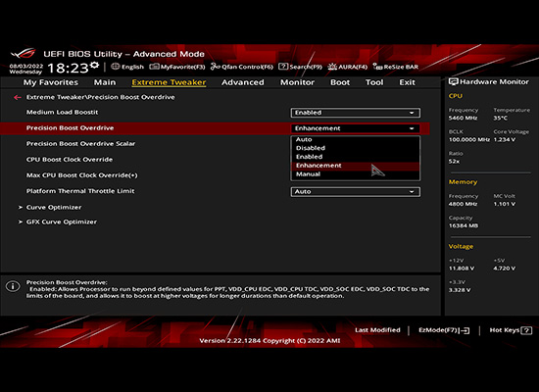
Task: Click the 3.328 V reading
Action: coord(460,290)
